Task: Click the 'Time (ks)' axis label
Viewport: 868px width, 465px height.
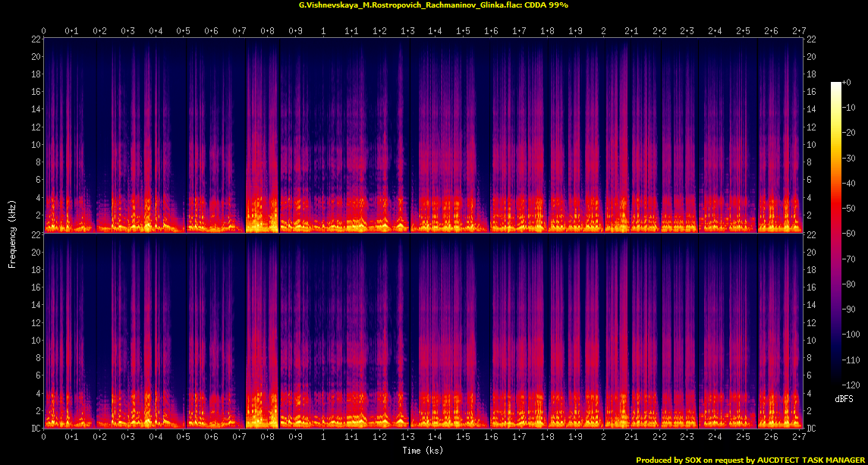Action: [423, 451]
